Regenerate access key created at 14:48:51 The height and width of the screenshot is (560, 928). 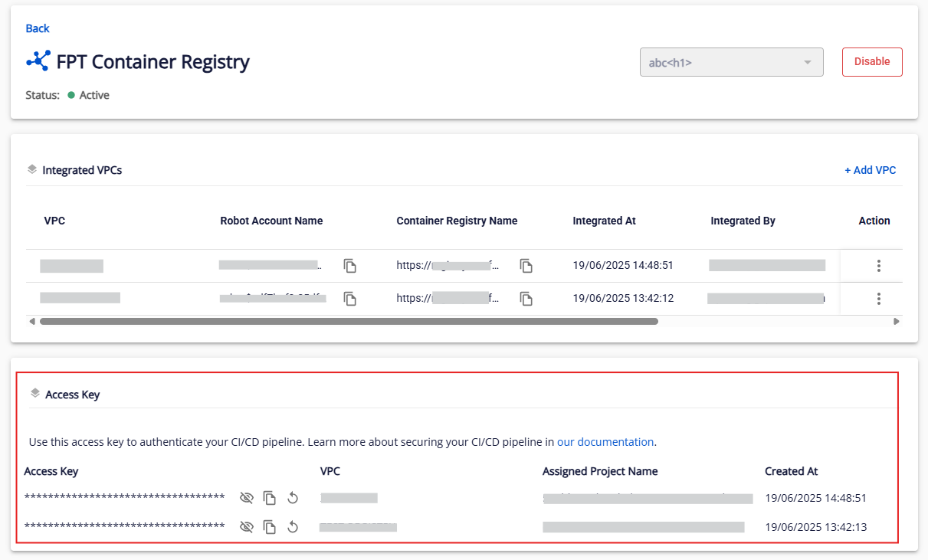point(293,498)
